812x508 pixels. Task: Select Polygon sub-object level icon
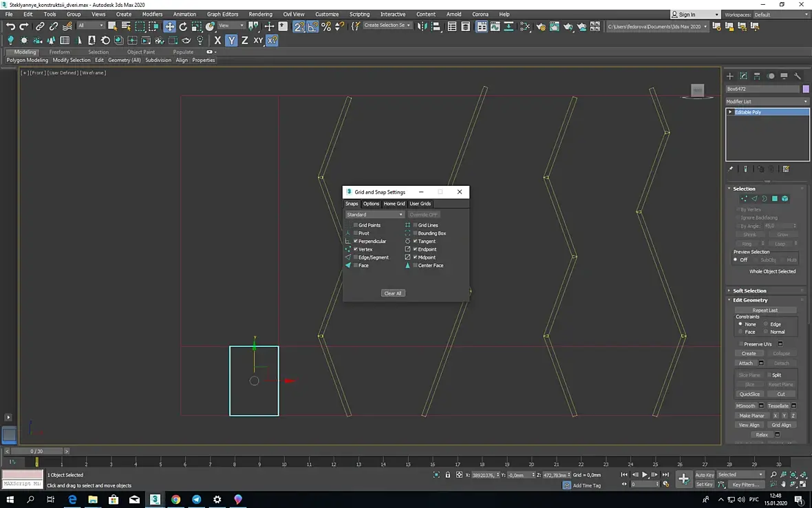pyautogui.click(x=774, y=198)
